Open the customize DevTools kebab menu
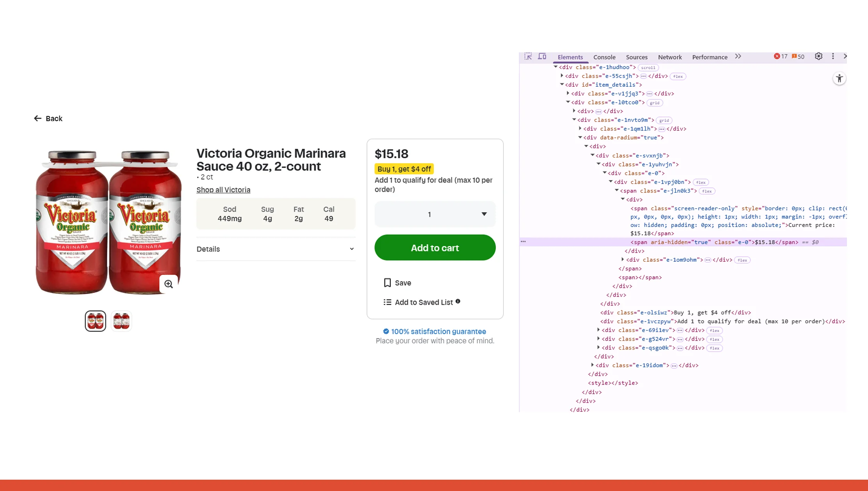Image resolution: width=868 pixels, height=491 pixels. click(833, 56)
